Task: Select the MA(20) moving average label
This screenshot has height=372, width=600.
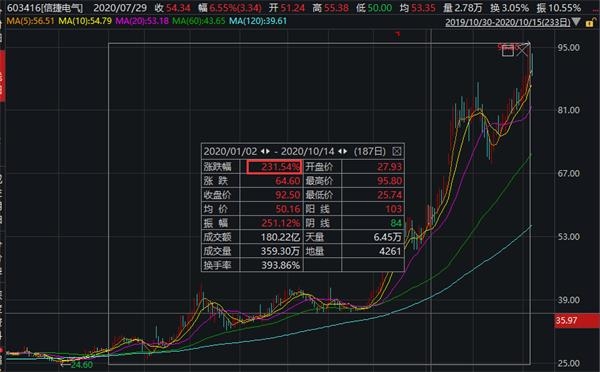Action: pyautogui.click(x=142, y=21)
